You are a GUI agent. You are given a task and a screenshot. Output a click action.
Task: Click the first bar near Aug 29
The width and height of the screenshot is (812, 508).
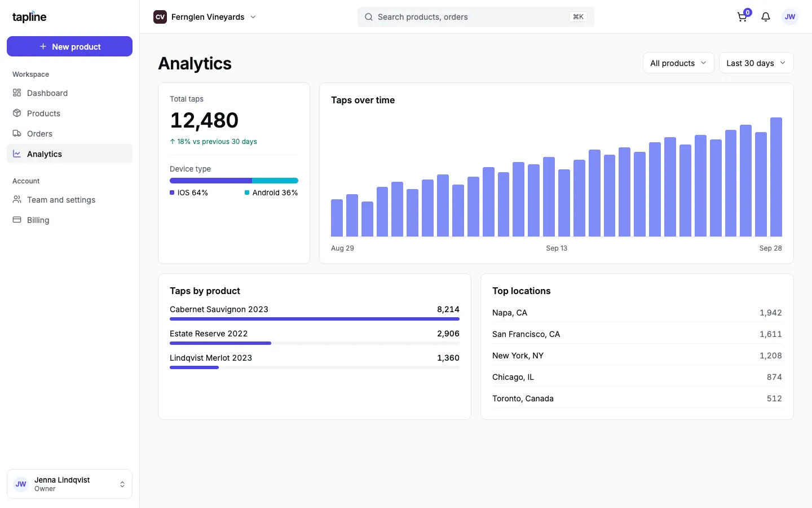[x=337, y=218]
